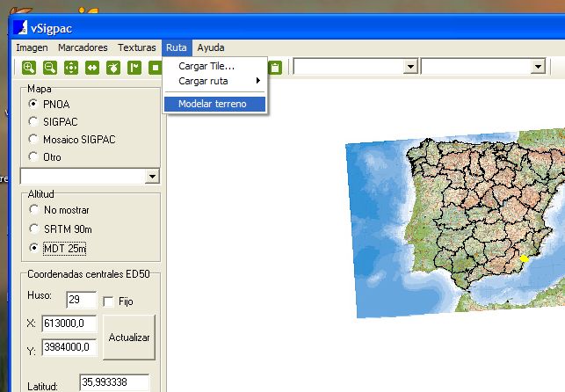The width and height of the screenshot is (565, 392).
Task: Click the zoom out magnifier icon
Action: tap(50, 67)
